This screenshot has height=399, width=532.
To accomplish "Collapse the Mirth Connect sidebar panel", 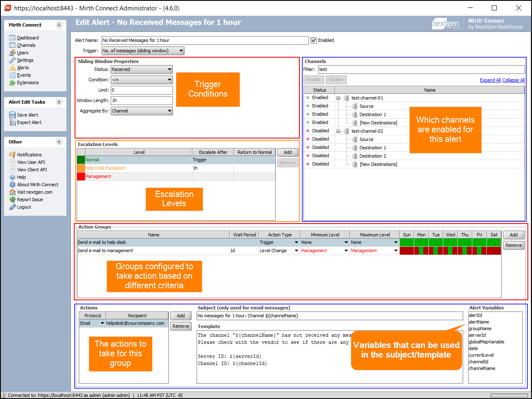I will (59, 25).
